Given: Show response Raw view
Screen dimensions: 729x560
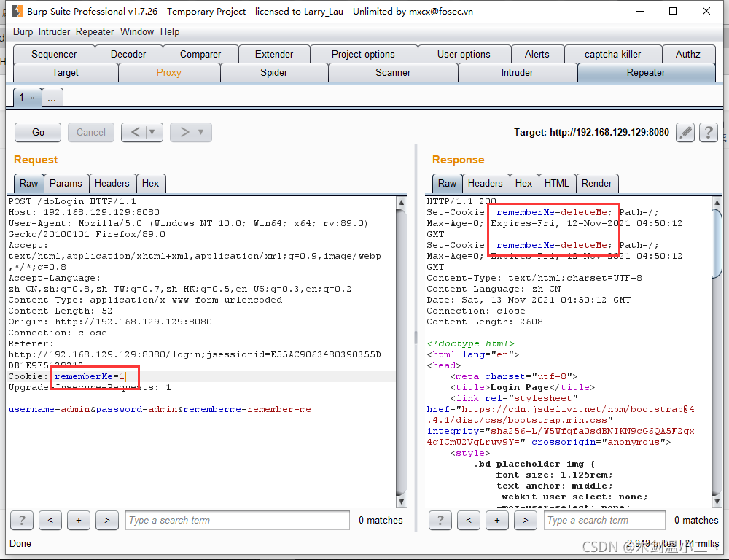Looking at the screenshot, I should click(448, 183).
